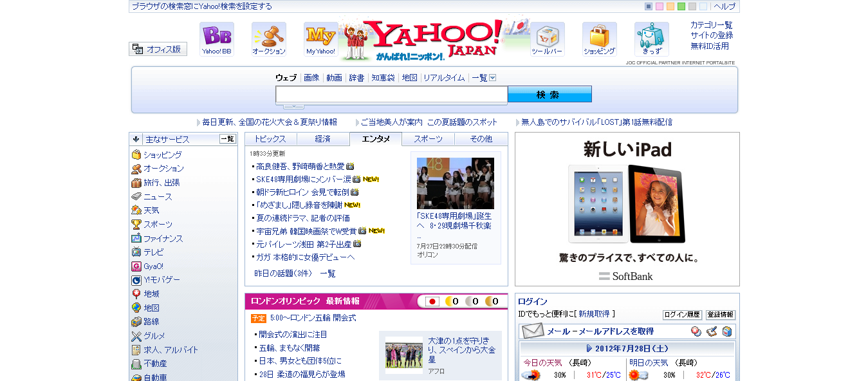Click the 天気 sidebar icon
Screen dimensions: 868x381
tap(136, 210)
